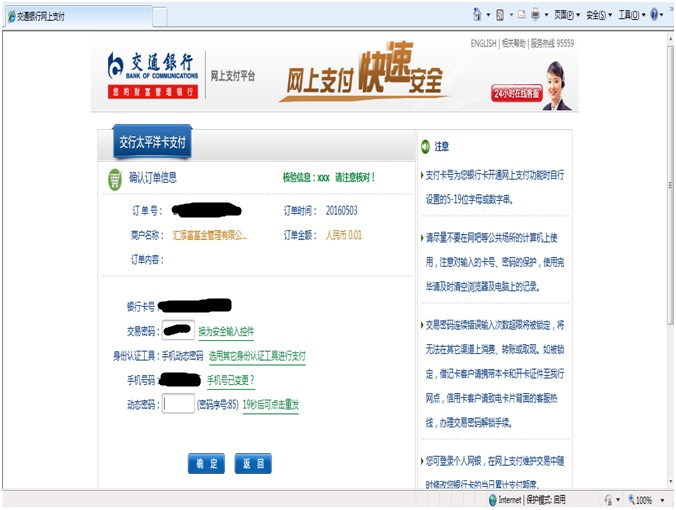
Task: Click the 24小时在线客服 banner
Action: pyautogui.click(x=516, y=93)
